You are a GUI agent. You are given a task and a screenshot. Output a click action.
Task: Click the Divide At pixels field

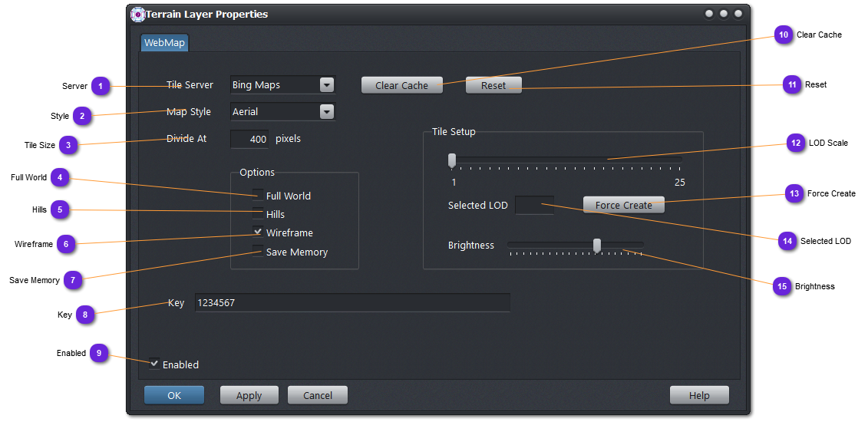coord(249,140)
